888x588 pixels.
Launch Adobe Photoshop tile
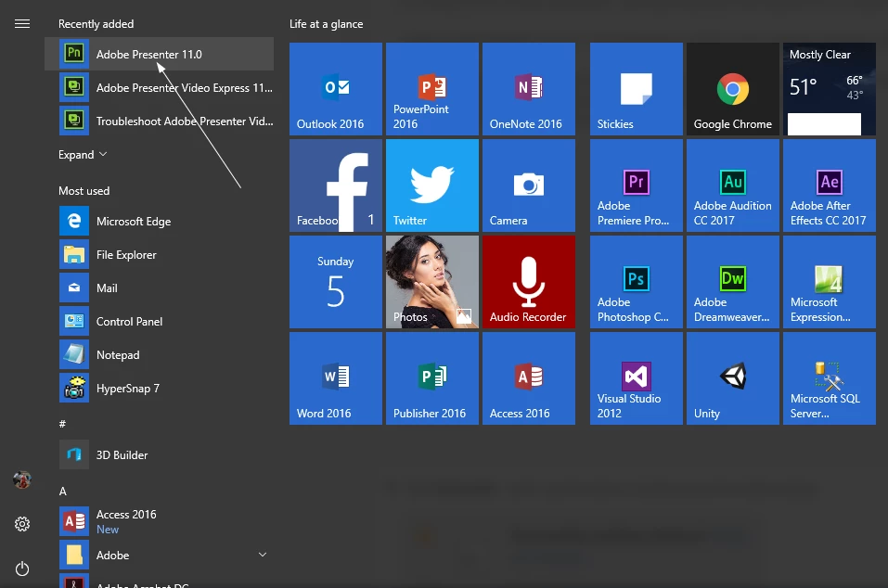click(636, 282)
